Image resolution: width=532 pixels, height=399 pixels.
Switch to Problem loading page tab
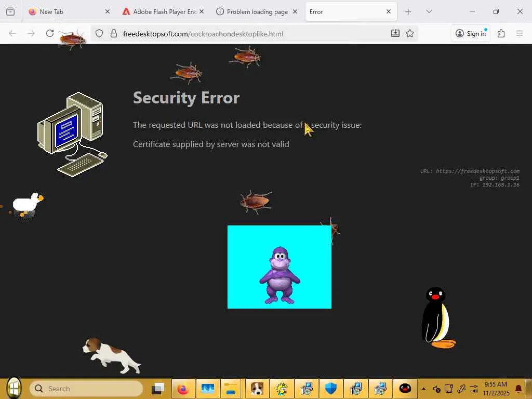[257, 11]
